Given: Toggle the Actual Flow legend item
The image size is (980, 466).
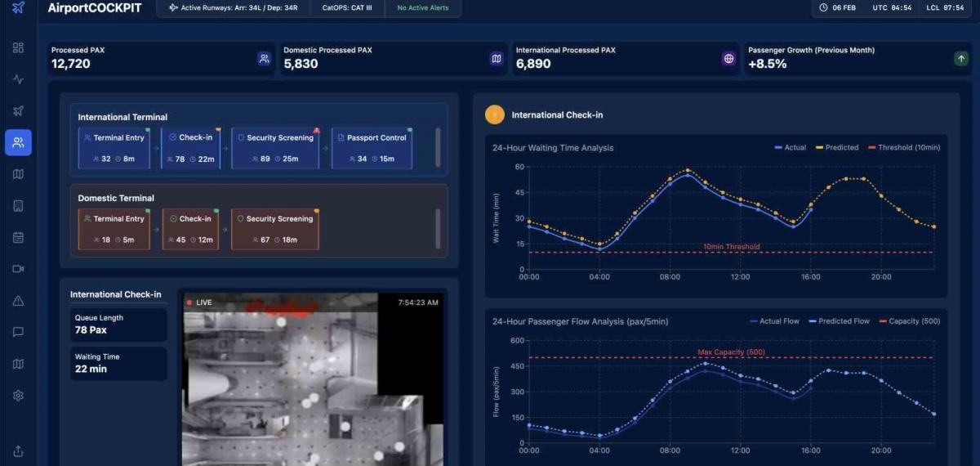Looking at the screenshot, I should [774, 321].
